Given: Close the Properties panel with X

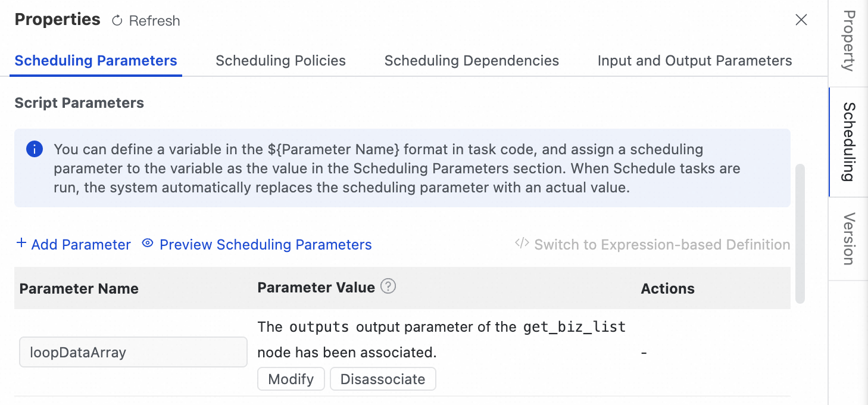Looking at the screenshot, I should click(x=801, y=20).
